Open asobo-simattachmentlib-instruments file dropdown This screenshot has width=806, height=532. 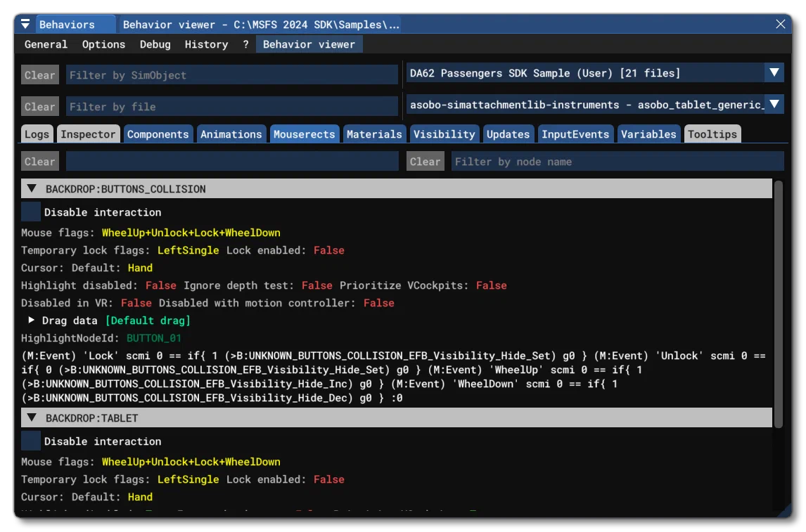point(595,105)
